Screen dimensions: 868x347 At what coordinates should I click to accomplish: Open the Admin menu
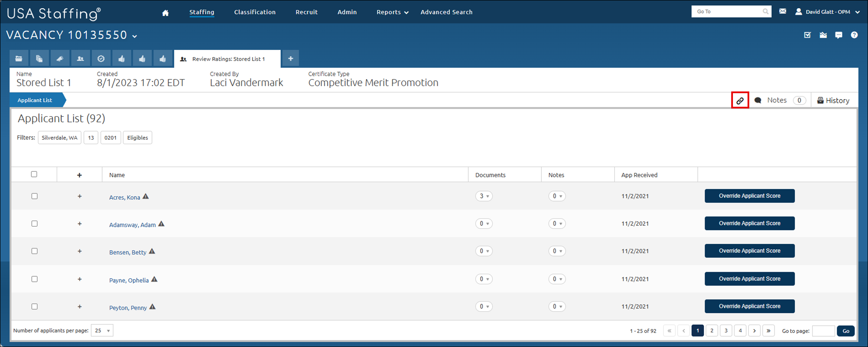point(347,12)
